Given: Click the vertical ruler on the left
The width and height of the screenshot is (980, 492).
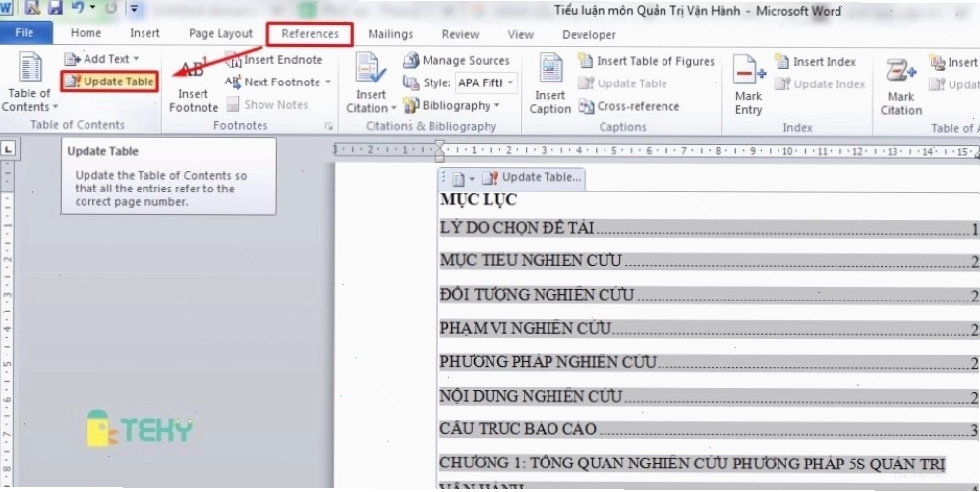Looking at the screenshot, I should (x=8, y=325).
